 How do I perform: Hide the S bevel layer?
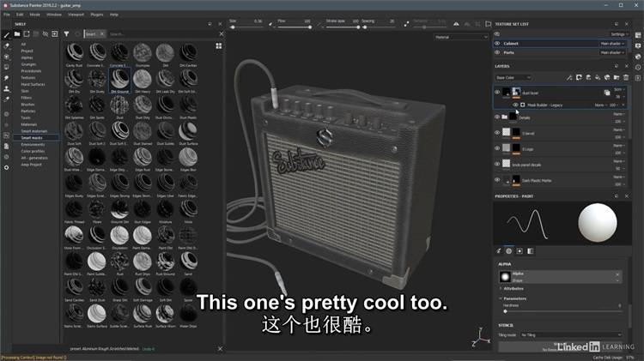(x=497, y=133)
